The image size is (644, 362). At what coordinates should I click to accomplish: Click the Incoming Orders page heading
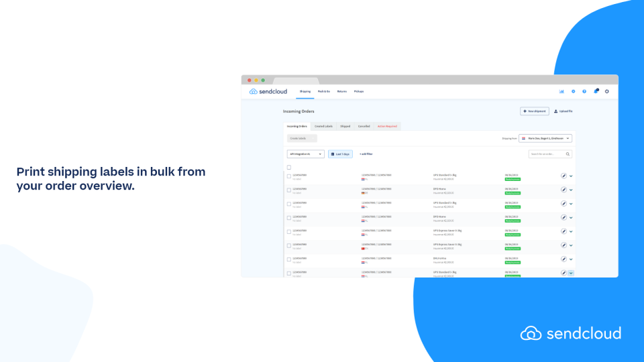tap(299, 111)
